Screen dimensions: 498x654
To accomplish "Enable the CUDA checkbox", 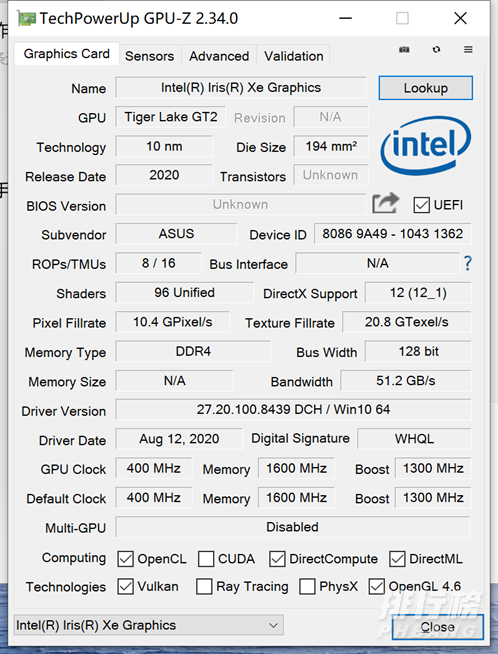I will pos(206,559).
